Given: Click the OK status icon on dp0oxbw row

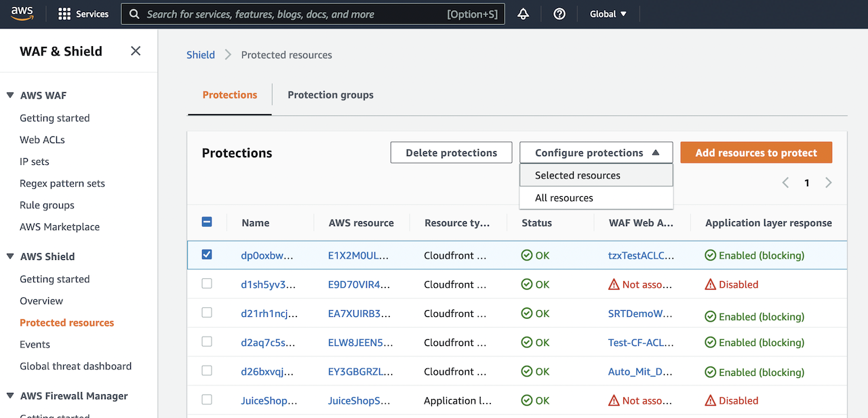Looking at the screenshot, I should 526,256.
